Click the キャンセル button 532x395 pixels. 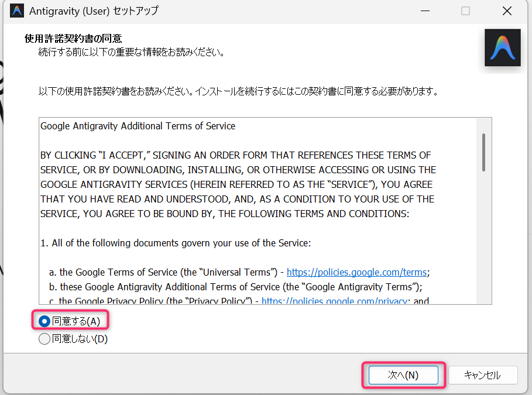482,375
